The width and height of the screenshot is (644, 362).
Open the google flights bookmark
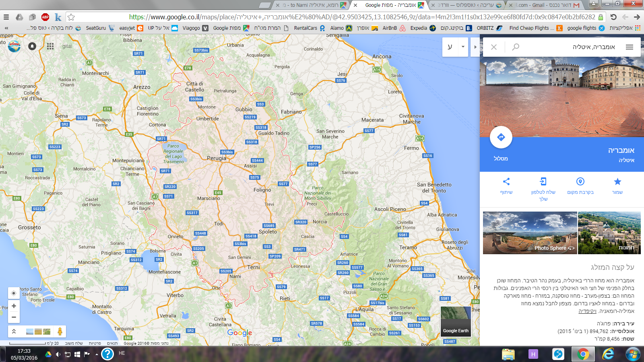(586, 28)
